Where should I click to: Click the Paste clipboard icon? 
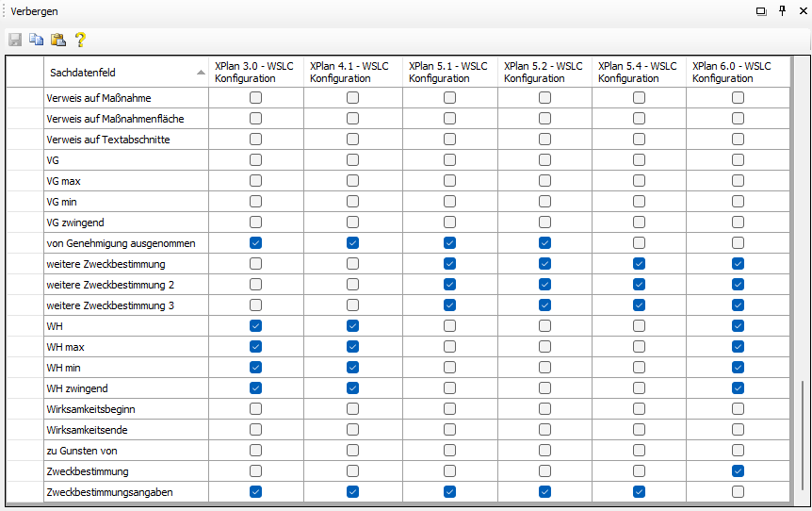click(x=57, y=40)
